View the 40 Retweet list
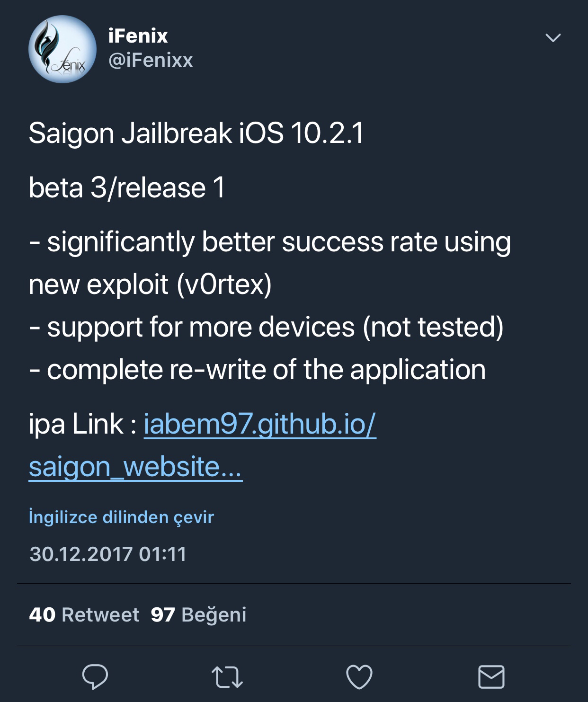This screenshot has width=588, height=702. [84, 614]
